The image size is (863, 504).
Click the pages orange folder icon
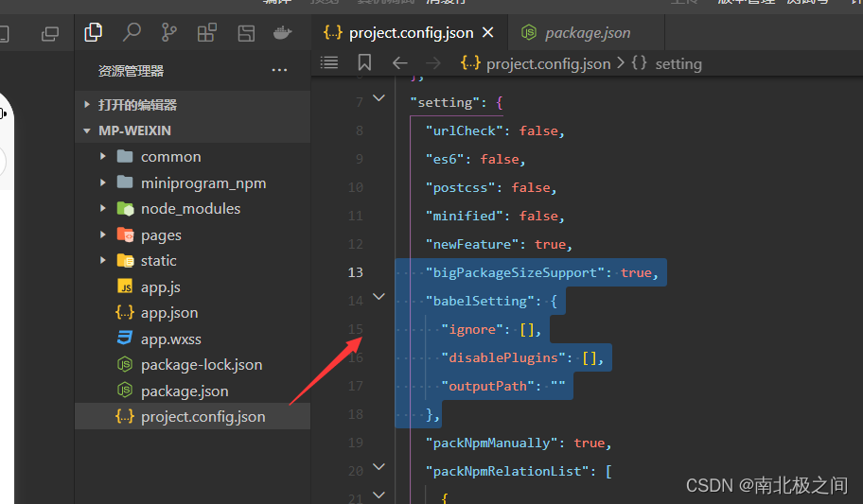point(125,235)
